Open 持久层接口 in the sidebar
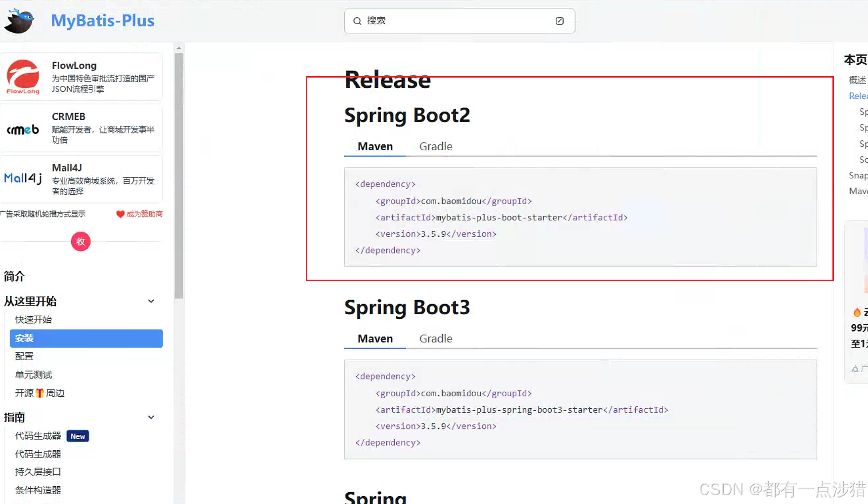868x504 pixels. [38, 472]
